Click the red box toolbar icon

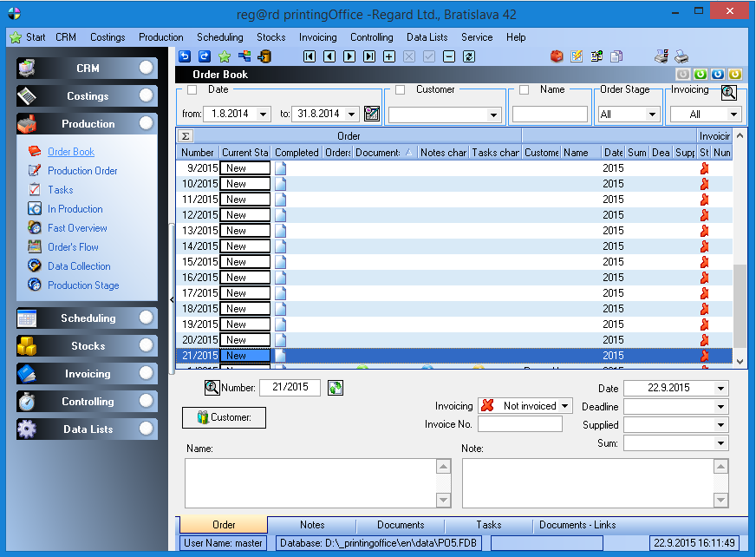557,56
